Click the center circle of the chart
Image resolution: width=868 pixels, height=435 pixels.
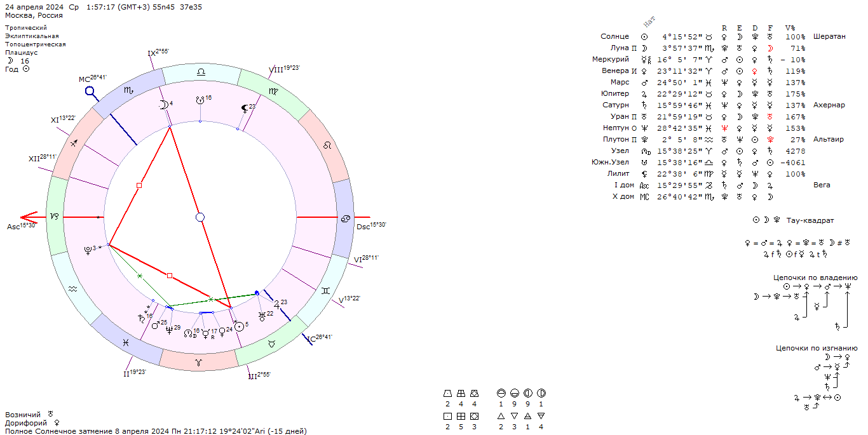[x=200, y=217]
